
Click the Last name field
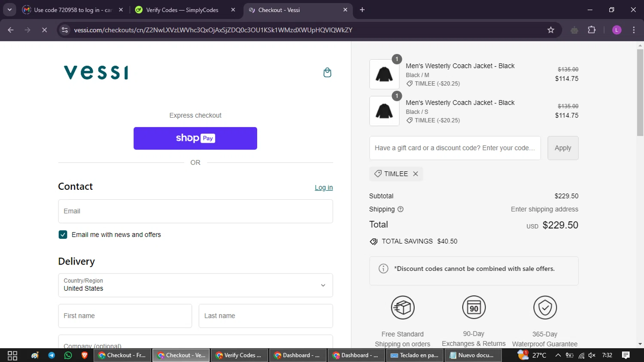[x=266, y=316]
